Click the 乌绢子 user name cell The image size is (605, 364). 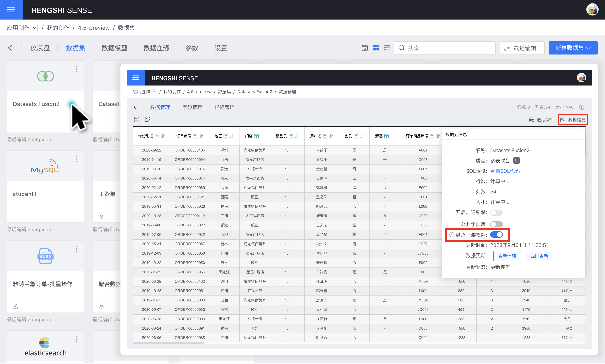click(321, 150)
